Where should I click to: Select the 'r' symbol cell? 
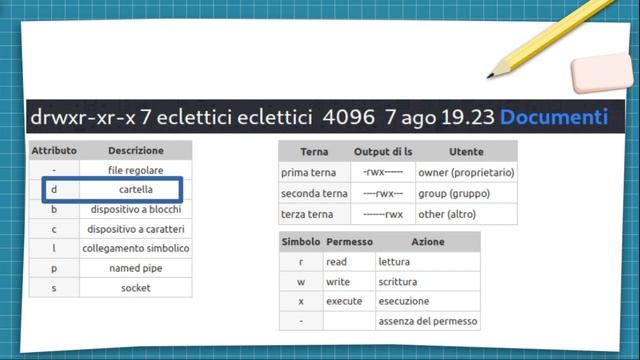tap(301, 262)
